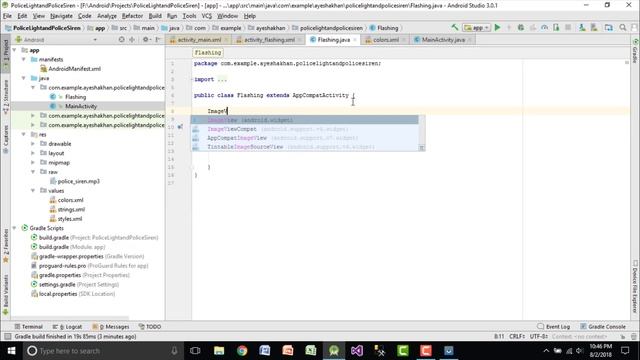Select Flashing class in project tree
The image size is (640, 360).
tap(75, 97)
